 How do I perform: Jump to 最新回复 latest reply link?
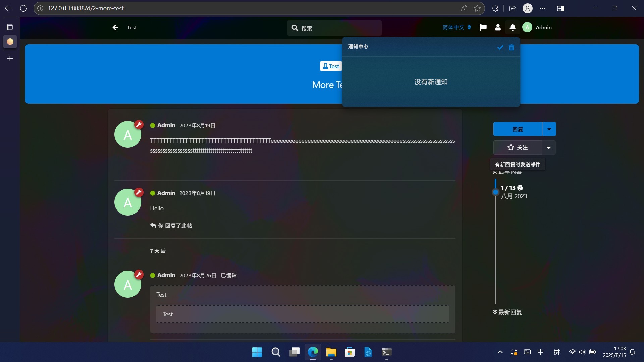click(x=507, y=312)
